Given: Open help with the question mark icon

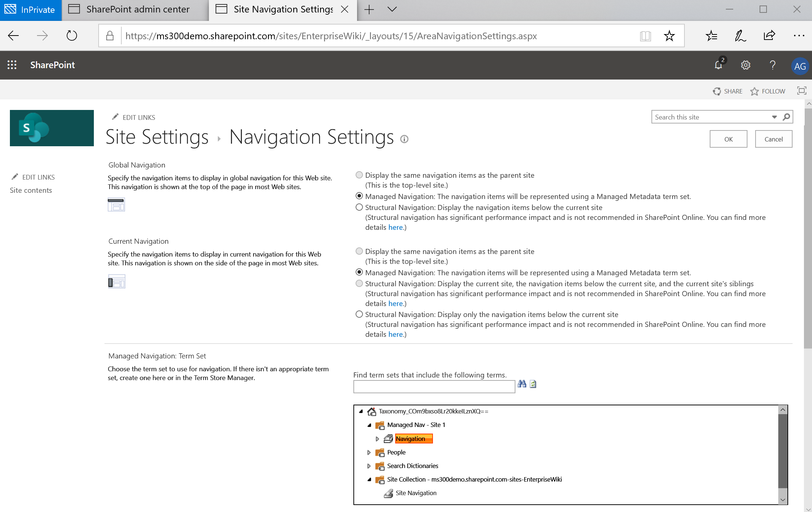Looking at the screenshot, I should pyautogui.click(x=772, y=65).
